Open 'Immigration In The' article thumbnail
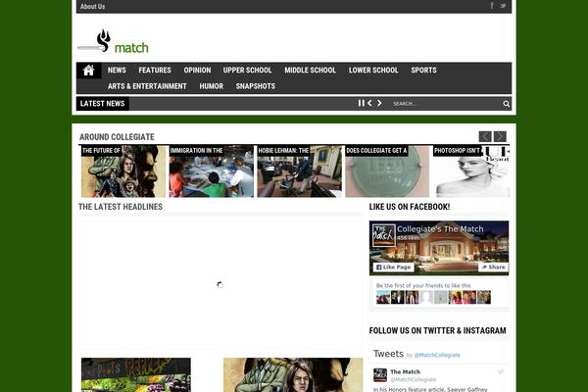Image resolution: width=588 pixels, height=392 pixels. click(212, 171)
